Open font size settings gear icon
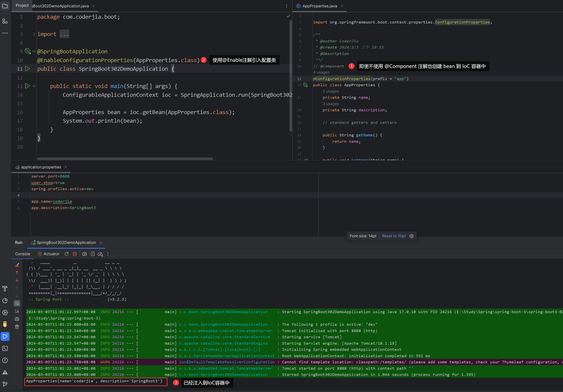563x392 pixels. click(412, 236)
